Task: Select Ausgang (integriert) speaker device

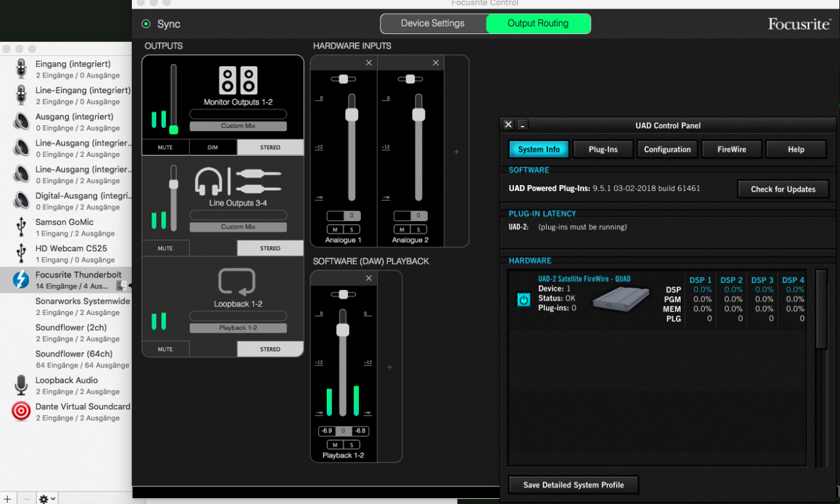Action: coord(21,121)
